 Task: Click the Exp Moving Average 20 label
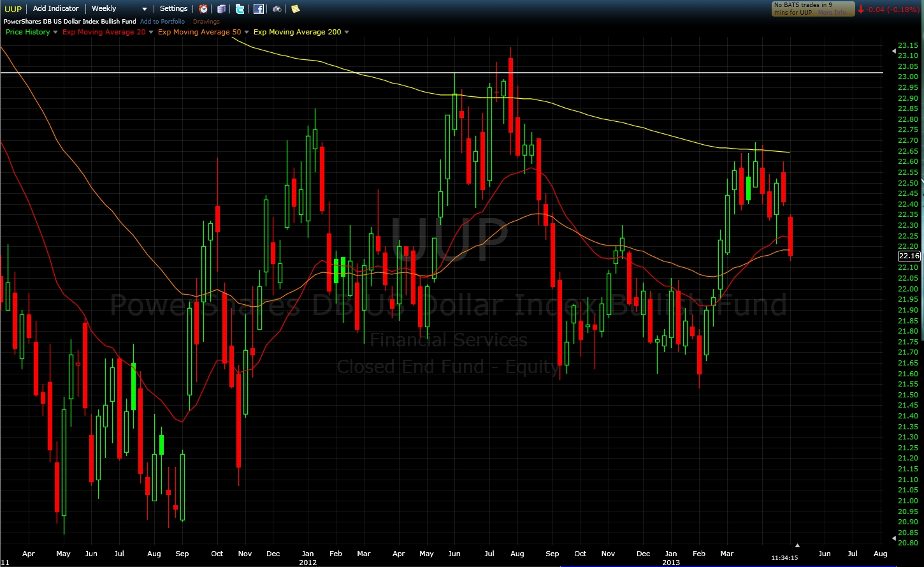(104, 32)
